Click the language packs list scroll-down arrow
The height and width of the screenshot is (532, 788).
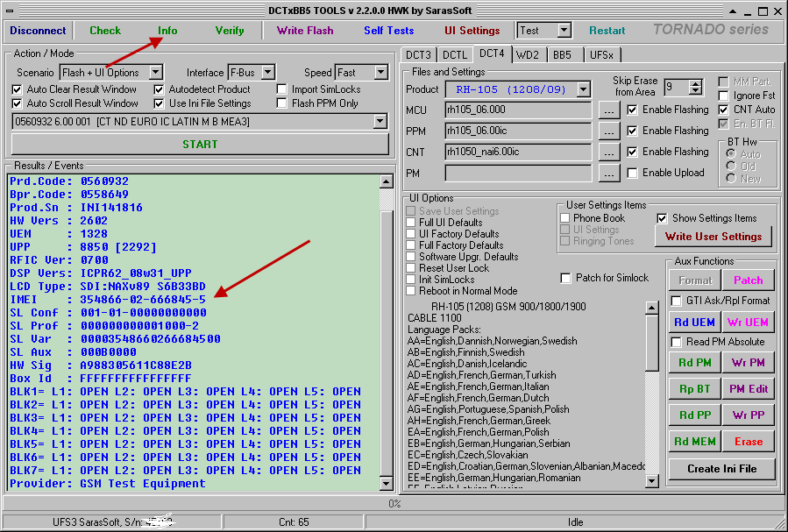coord(651,481)
